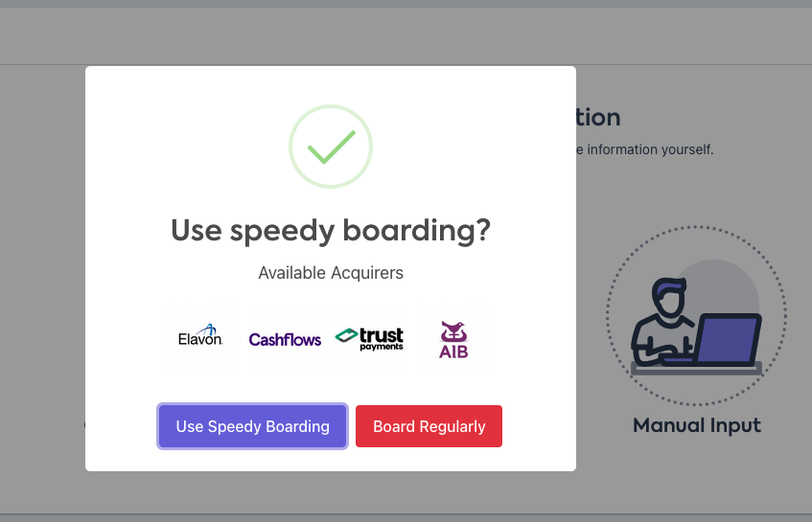The height and width of the screenshot is (522, 812).
Task: Click the green arrow in the Trust logo
Action: point(346,335)
